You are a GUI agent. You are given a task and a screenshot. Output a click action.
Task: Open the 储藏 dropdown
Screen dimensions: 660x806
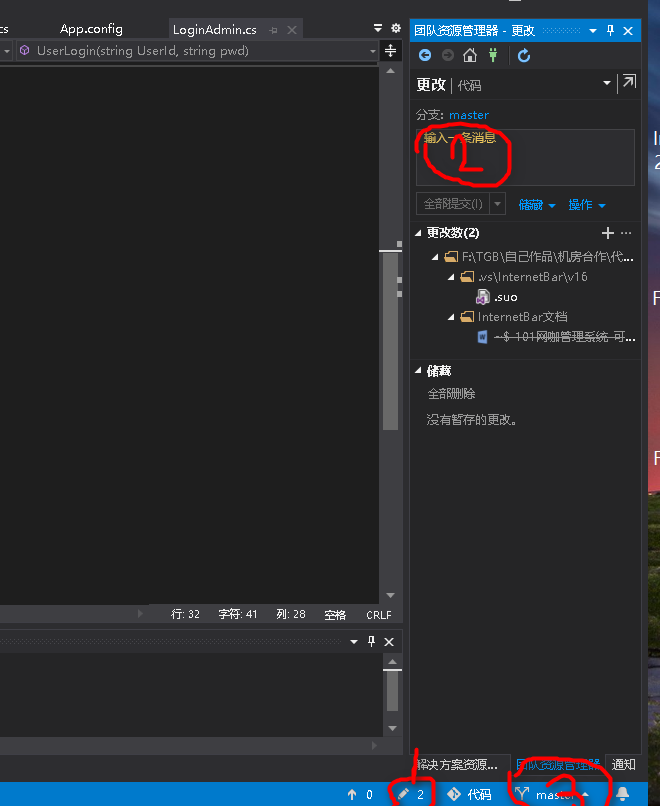click(x=537, y=205)
